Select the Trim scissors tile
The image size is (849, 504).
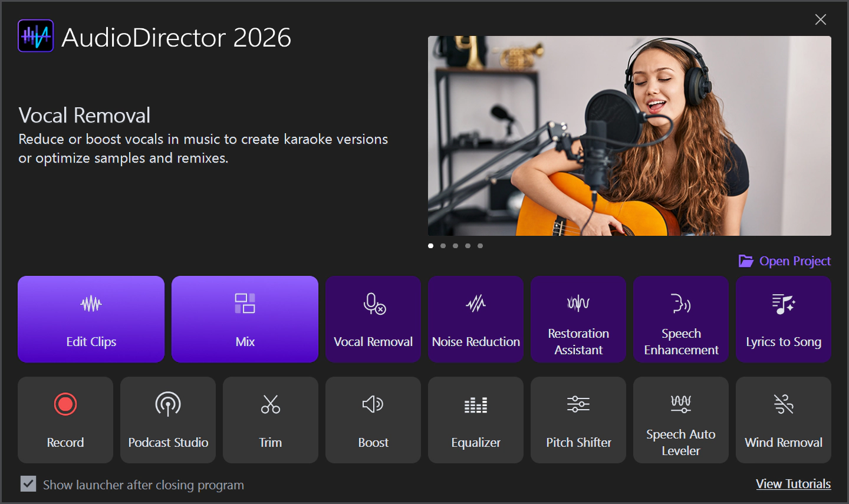271,420
